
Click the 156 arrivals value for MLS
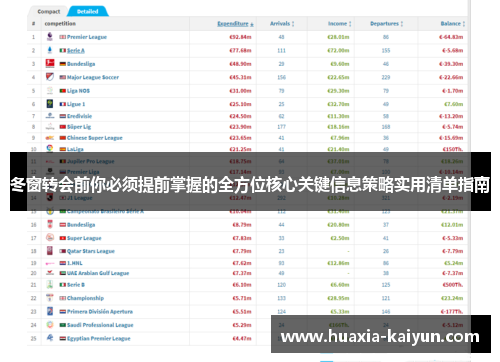click(x=282, y=77)
